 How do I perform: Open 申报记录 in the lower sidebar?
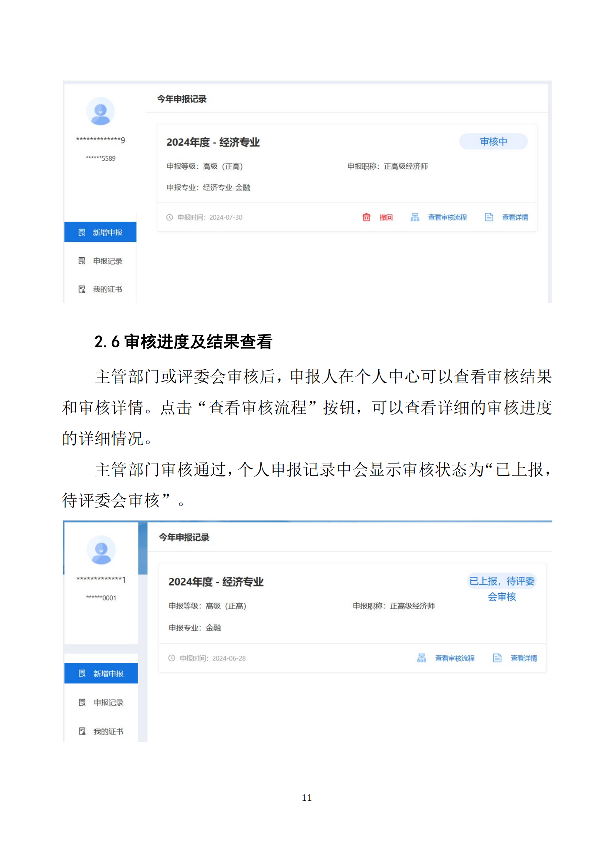pos(101,702)
